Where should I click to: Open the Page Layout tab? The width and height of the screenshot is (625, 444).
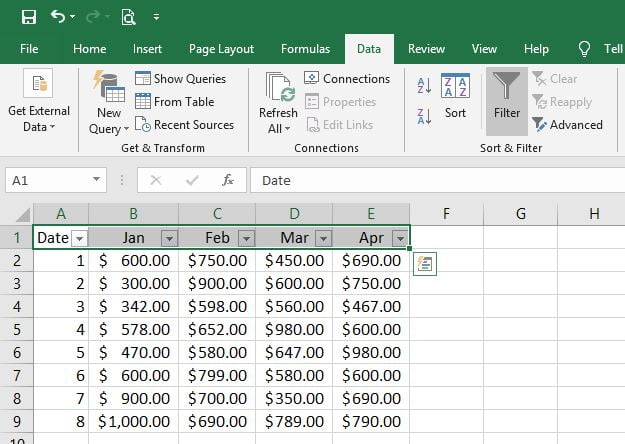coord(221,49)
